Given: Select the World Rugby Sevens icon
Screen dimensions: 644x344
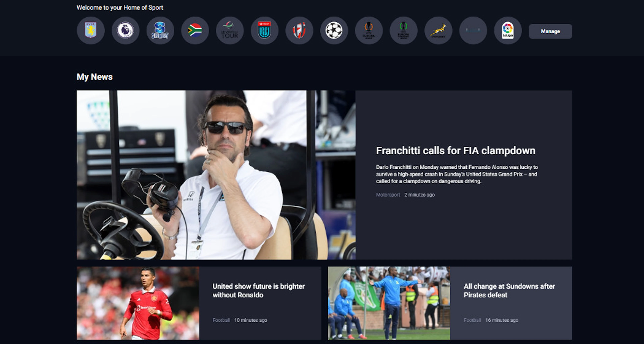Looking at the screenshot, I should point(299,30).
